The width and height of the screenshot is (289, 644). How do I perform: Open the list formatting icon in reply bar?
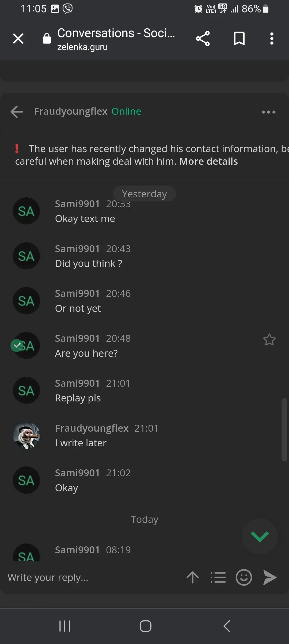pyautogui.click(x=218, y=577)
